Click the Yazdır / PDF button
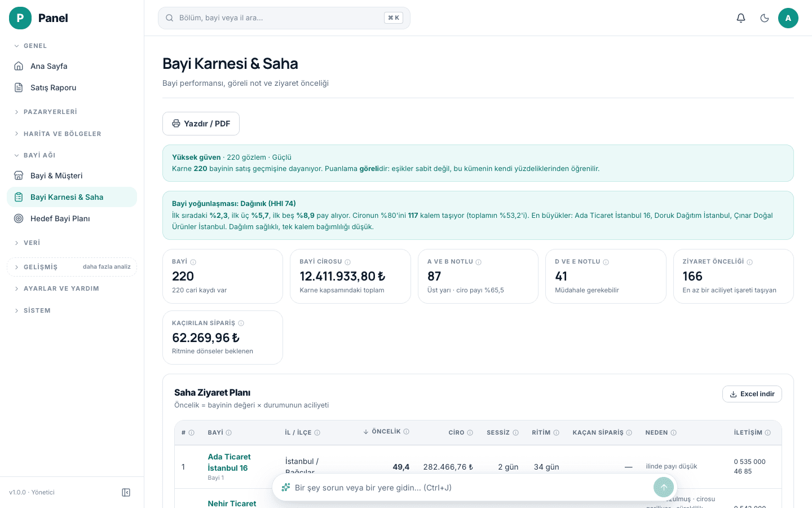 point(201,124)
